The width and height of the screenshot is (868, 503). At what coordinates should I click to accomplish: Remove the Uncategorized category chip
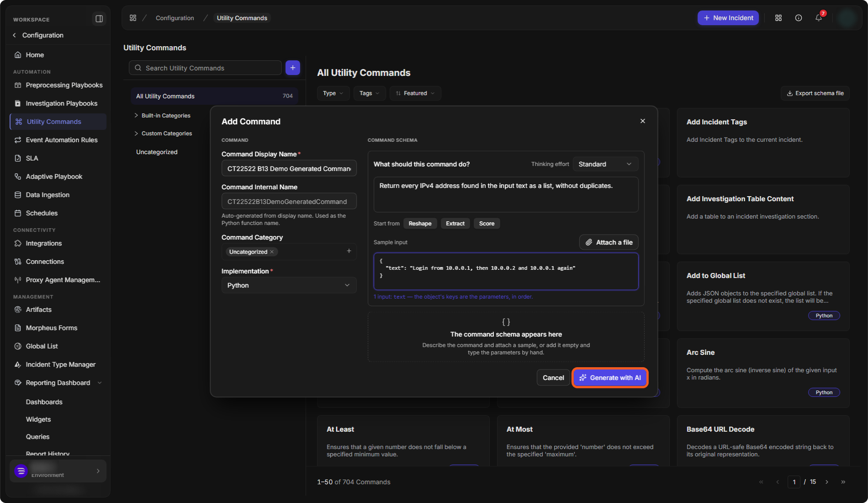[x=272, y=252]
